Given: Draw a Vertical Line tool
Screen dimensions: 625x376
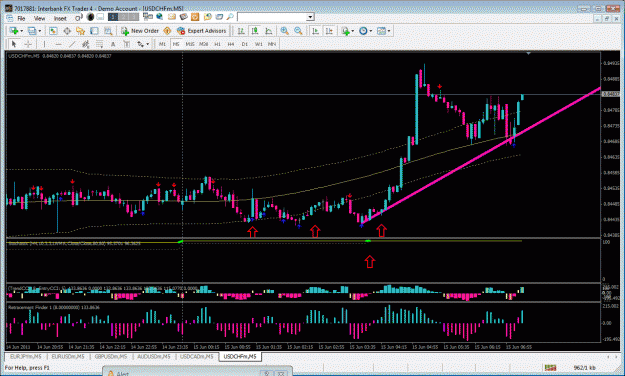Looking at the screenshot, I should coord(44,44).
